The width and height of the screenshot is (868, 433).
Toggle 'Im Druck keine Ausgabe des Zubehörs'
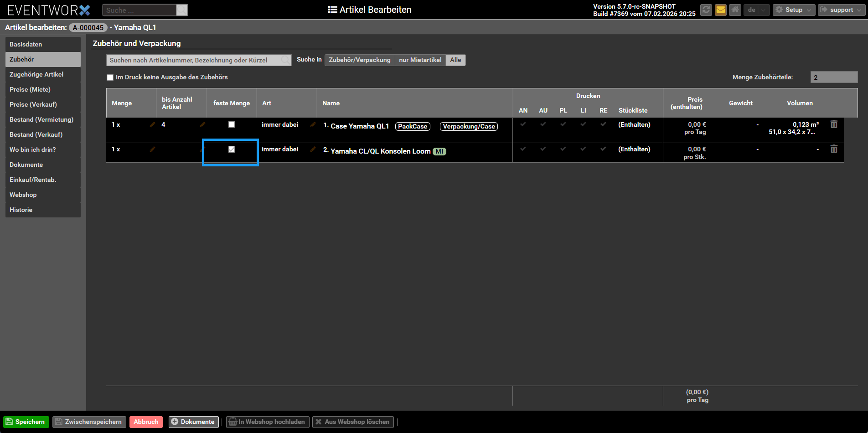[x=110, y=77]
